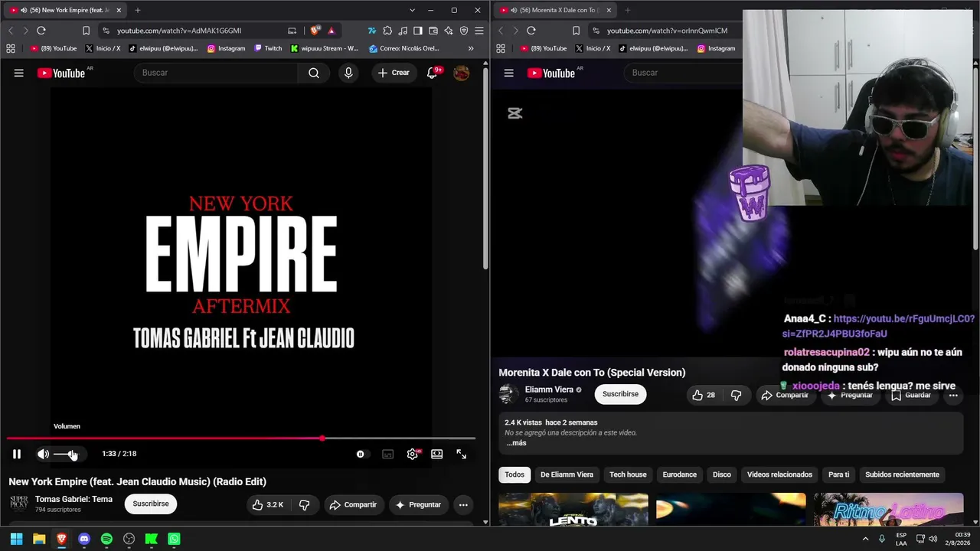This screenshot has height=551, width=980.
Task: Open browser extensions puzzle icon
Action: click(387, 31)
